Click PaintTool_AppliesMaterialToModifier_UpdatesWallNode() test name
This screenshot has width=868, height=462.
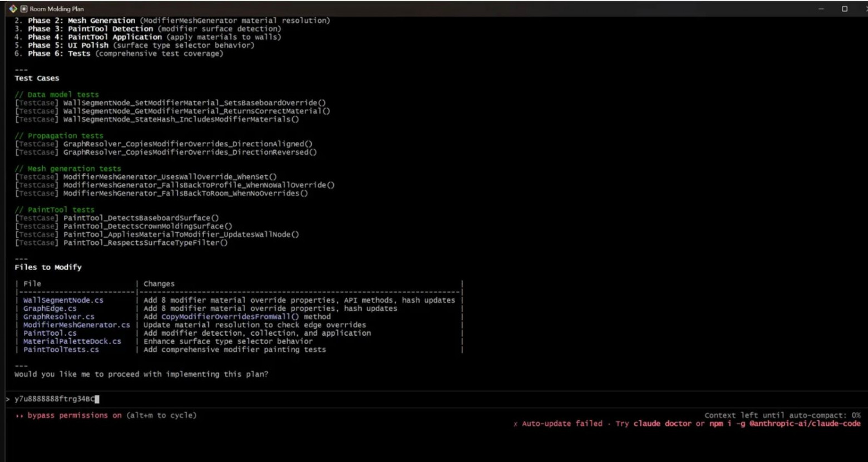click(x=181, y=235)
